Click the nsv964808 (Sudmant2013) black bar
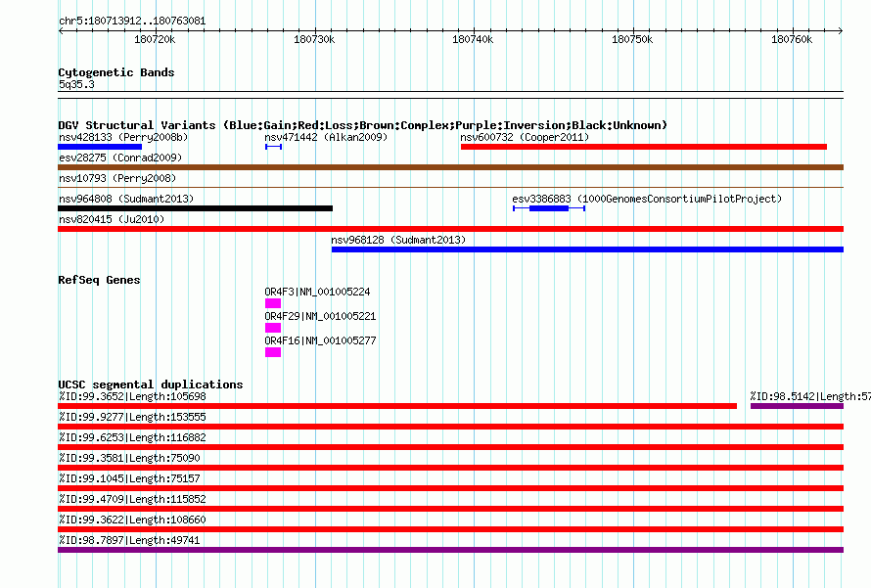 (x=196, y=208)
